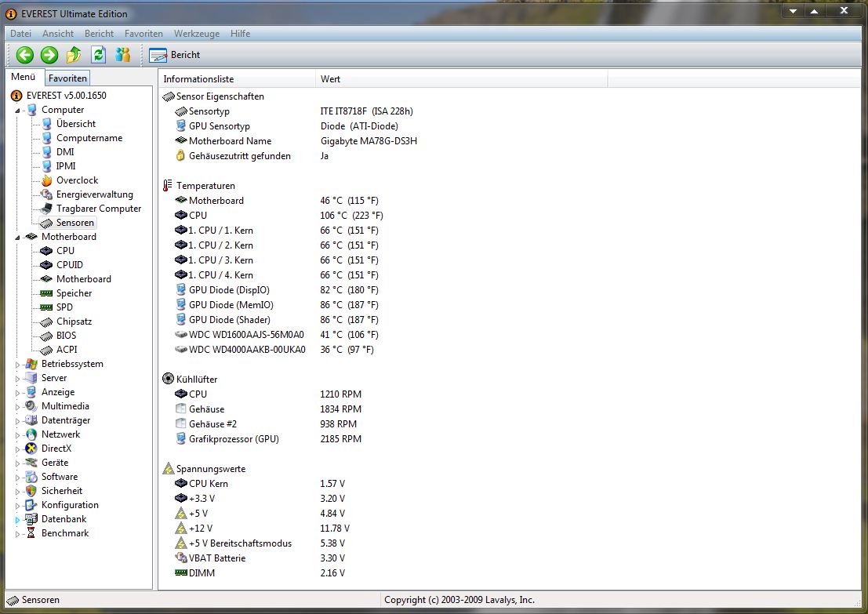Open the Bericht menu in menu bar
The image size is (868, 614).
99,34
